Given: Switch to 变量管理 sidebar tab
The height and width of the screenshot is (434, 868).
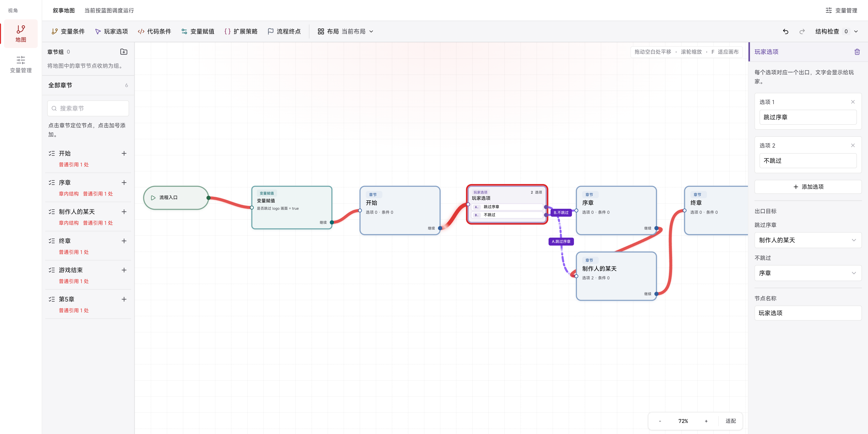Looking at the screenshot, I should (21, 64).
